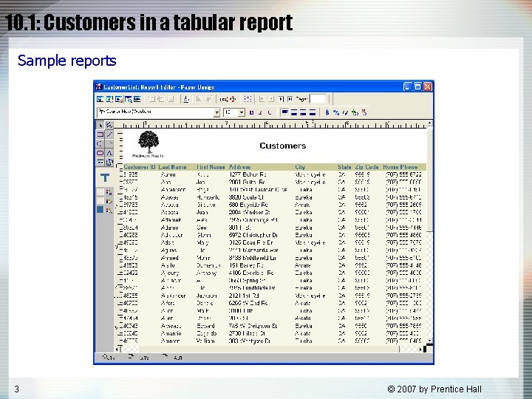This screenshot has width=532, height=399.
Task: Select the line drawing tool
Action: (x=109, y=134)
